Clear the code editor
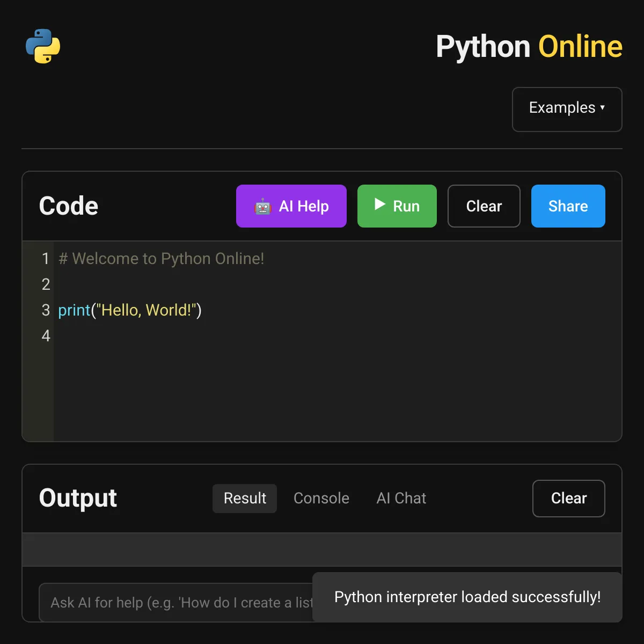This screenshot has width=644, height=644. pyautogui.click(x=484, y=206)
